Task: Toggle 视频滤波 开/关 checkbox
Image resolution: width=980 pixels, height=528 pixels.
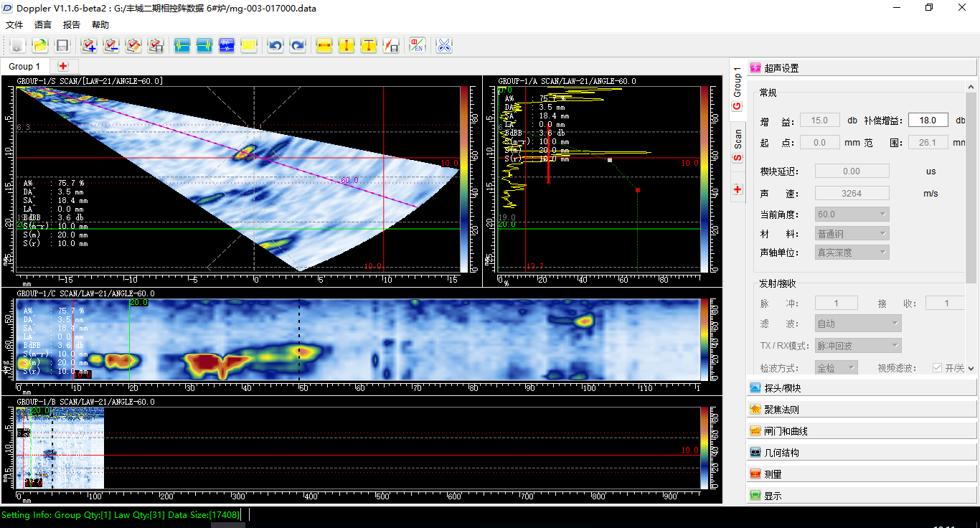Action: coord(937,367)
